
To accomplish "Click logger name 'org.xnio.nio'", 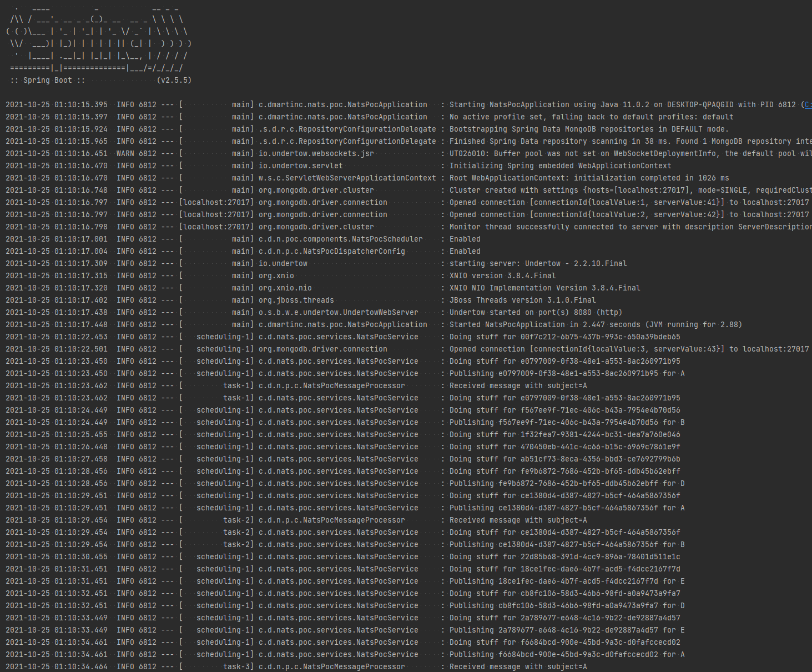I will (285, 288).
